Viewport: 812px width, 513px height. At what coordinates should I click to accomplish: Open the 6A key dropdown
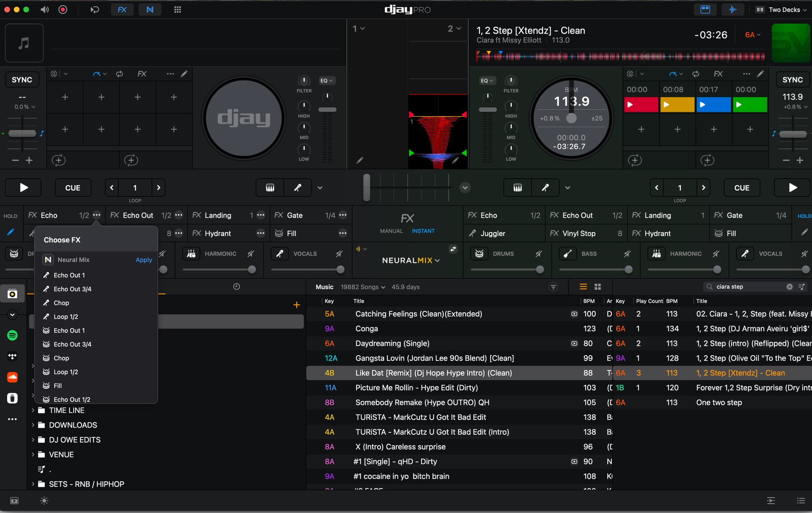point(752,35)
